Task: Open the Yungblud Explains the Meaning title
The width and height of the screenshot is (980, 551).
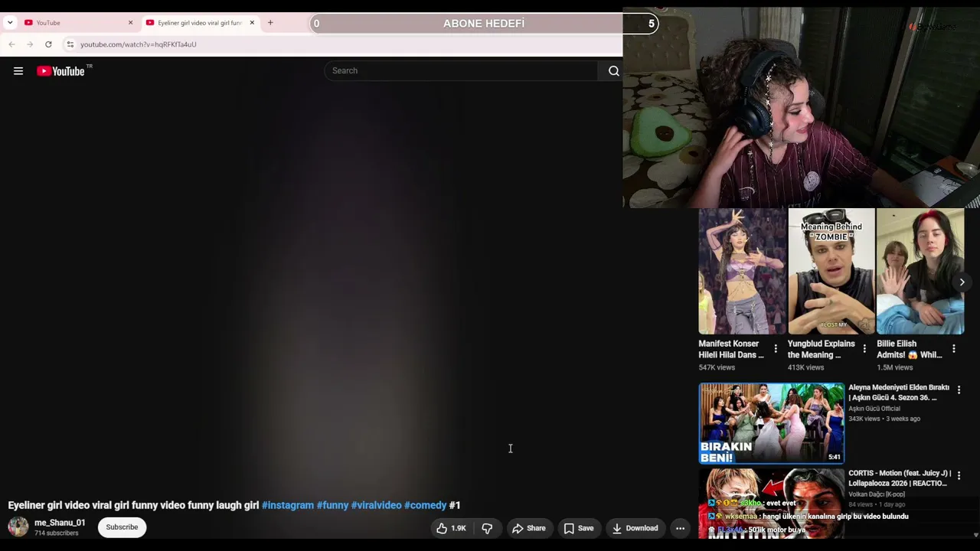Action: click(x=822, y=350)
